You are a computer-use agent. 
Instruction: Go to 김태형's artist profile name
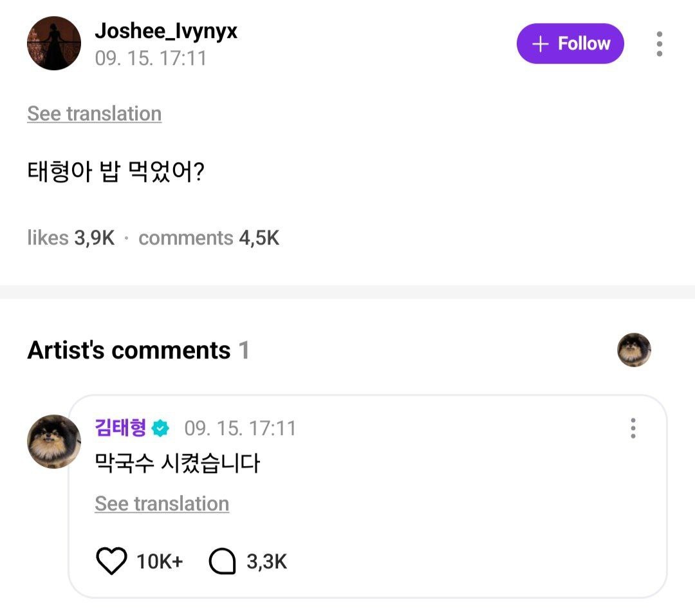coord(121,428)
